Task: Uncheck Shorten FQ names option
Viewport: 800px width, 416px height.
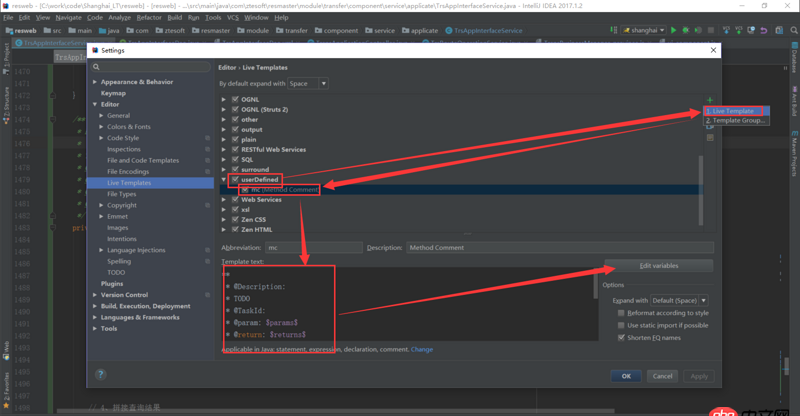Action: (x=622, y=337)
